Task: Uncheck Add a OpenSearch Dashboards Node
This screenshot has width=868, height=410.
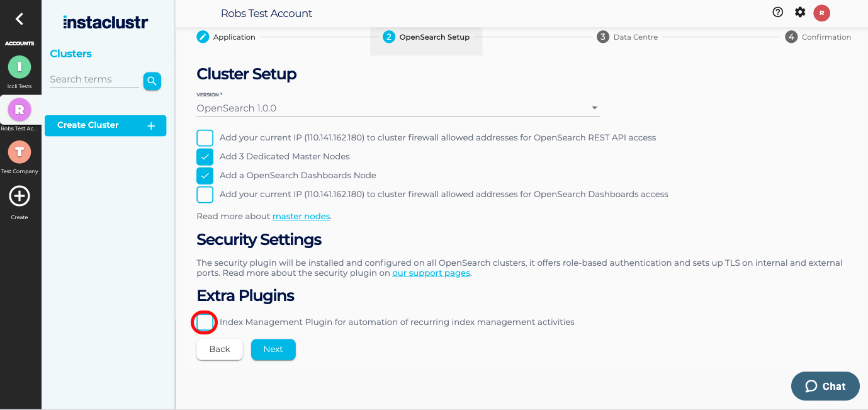Action: point(205,176)
